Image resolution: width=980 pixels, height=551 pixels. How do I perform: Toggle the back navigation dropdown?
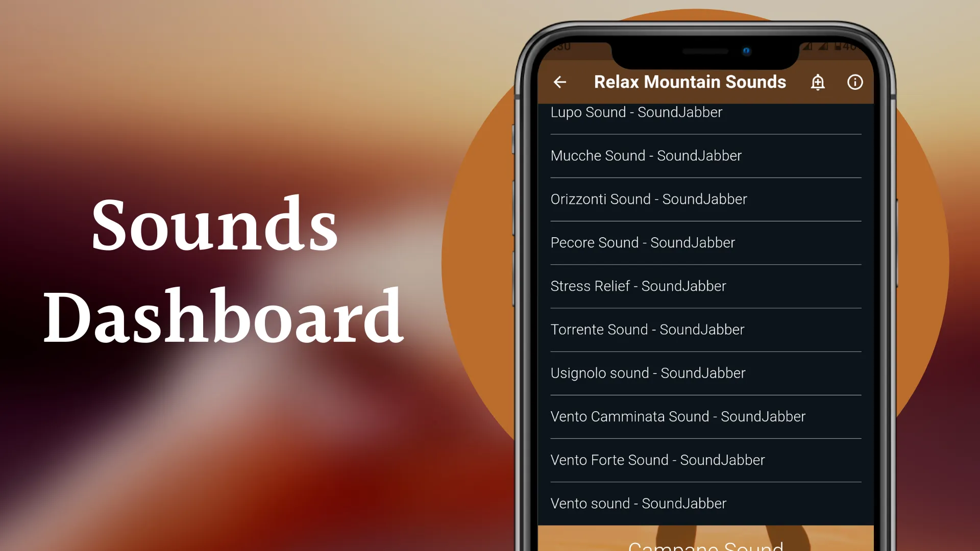point(560,82)
